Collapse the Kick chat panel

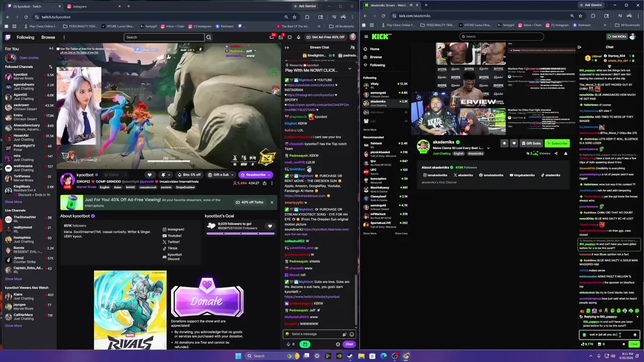[579, 47]
